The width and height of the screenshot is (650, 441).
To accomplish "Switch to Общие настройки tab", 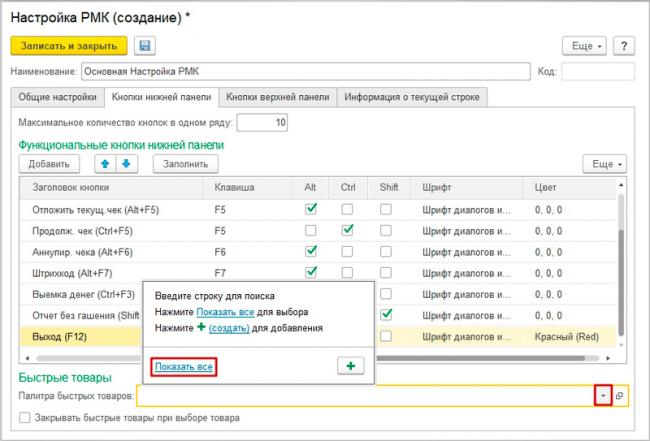I will click(x=58, y=97).
